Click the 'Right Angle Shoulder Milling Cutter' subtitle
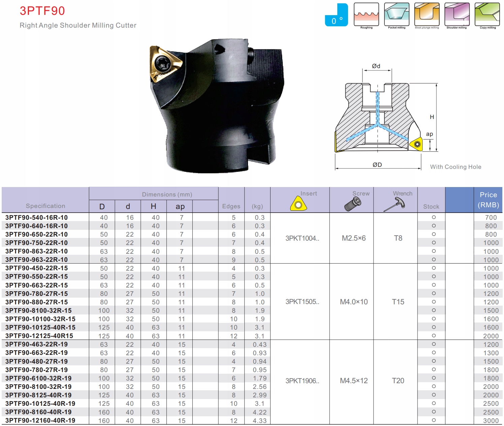Image resolution: width=504 pixels, height=426 pixels. [78, 25]
